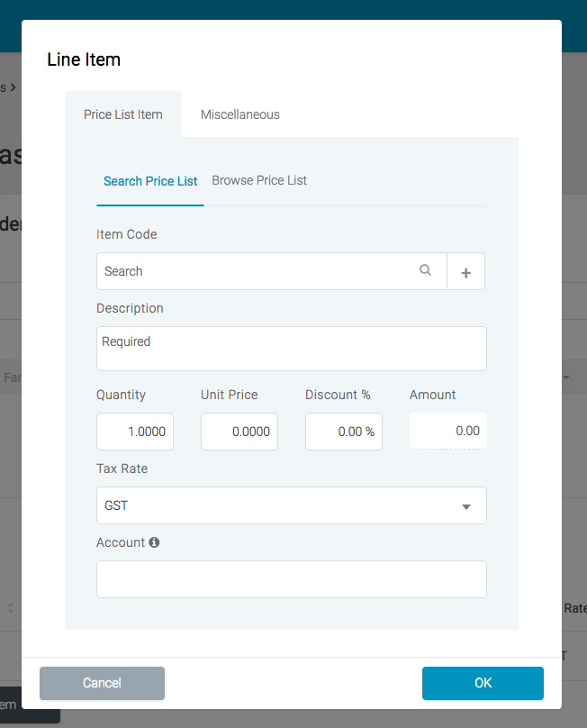Open the GST Tax Rate dropdown

[291, 505]
